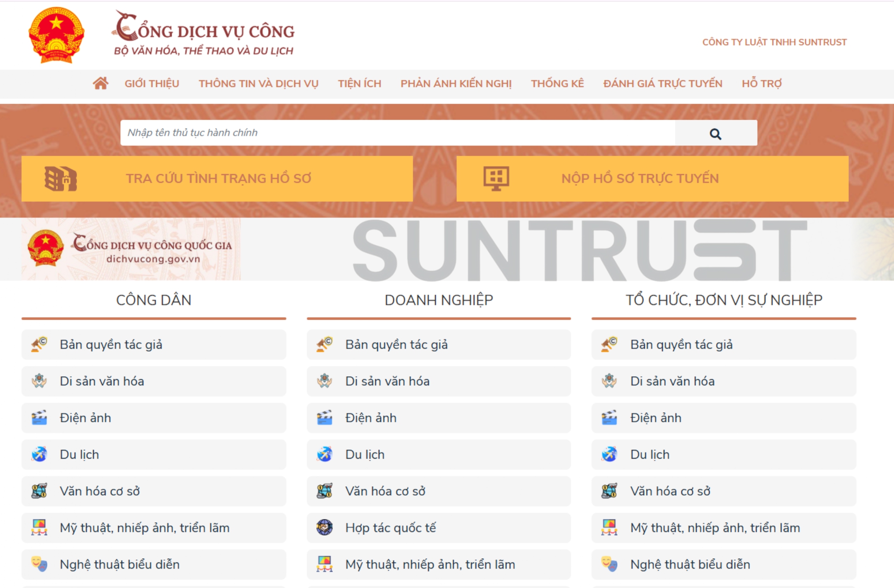
Task: Click the theater masks icon under Tổ chức column
Action: click(x=609, y=564)
